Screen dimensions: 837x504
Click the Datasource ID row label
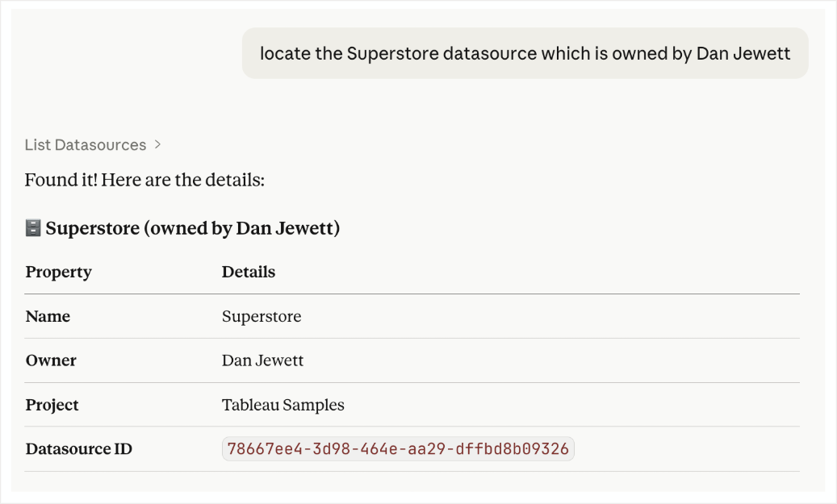click(x=77, y=448)
